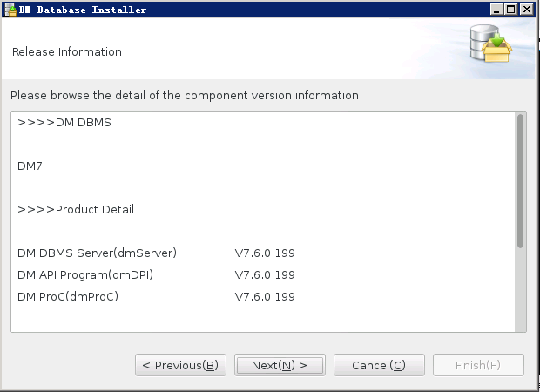Click the database package icon in header
The image size is (540, 392).
(x=490, y=44)
